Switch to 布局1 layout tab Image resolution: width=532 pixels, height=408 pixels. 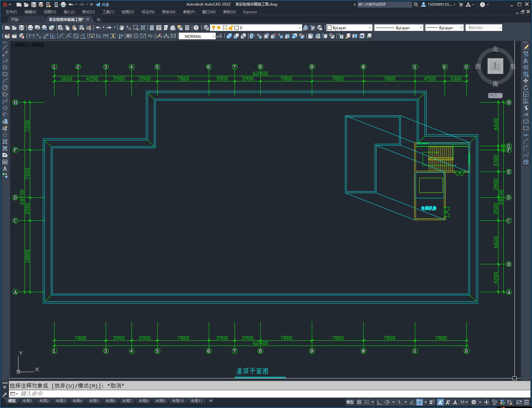(27, 401)
